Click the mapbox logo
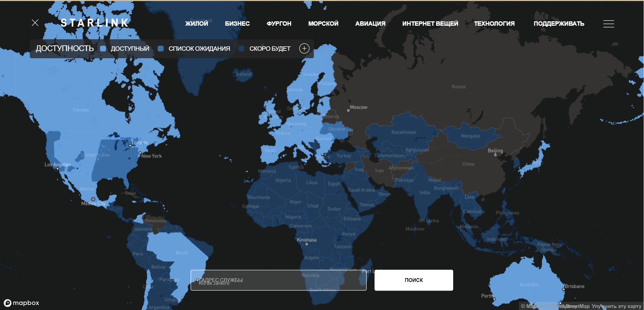This screenshot has height=310, width=644. coord(21,303)
